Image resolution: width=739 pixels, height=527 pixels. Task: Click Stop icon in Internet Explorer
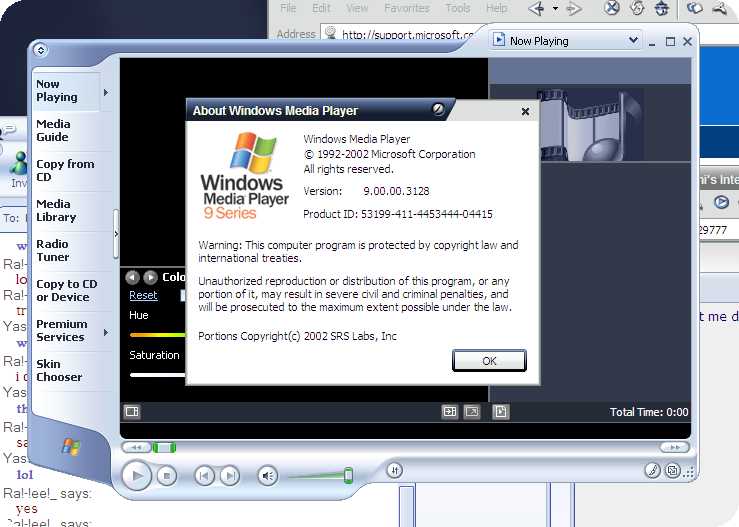(611, 8)
